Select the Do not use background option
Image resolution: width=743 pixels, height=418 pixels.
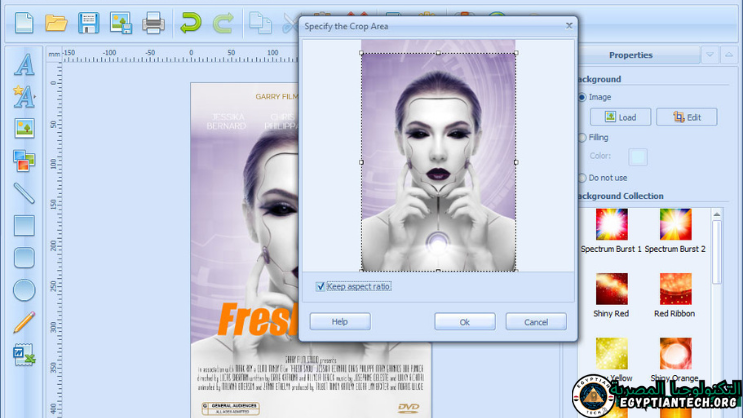point(582,178)
